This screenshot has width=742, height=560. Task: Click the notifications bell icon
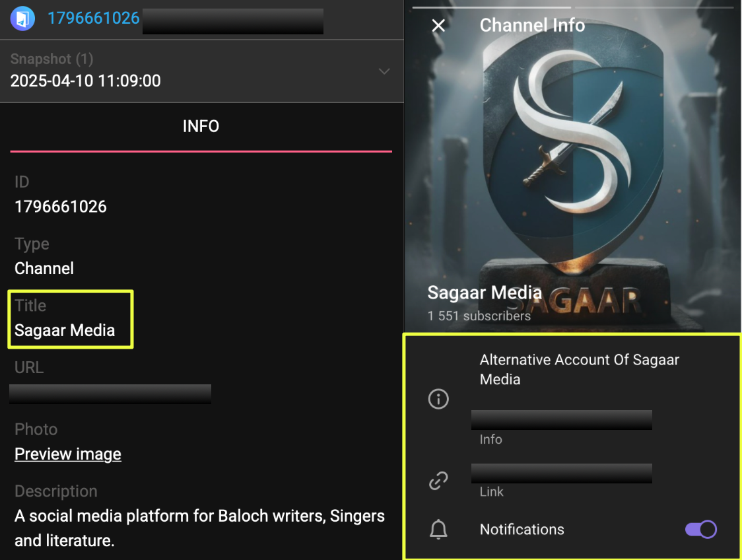tap(438, 530)
